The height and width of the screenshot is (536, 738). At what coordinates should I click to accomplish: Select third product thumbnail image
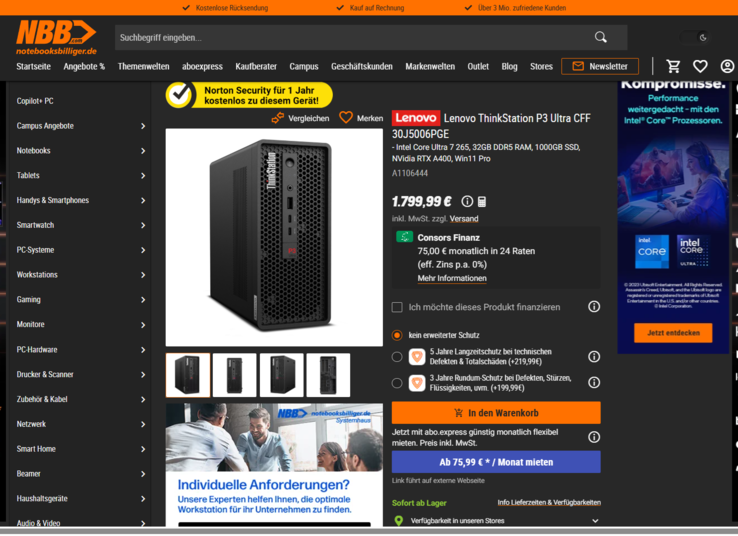(x=281, y=375)
